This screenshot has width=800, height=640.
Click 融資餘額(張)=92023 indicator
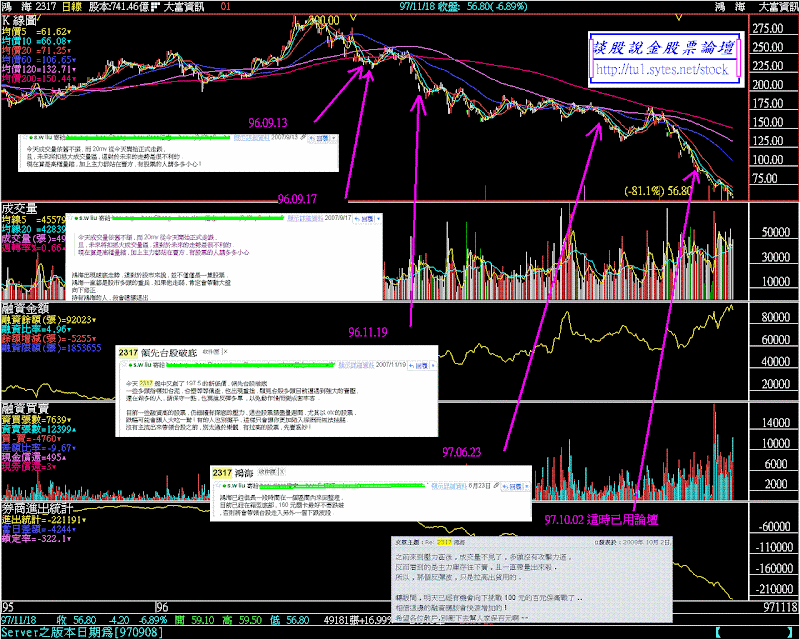(49, 319)
